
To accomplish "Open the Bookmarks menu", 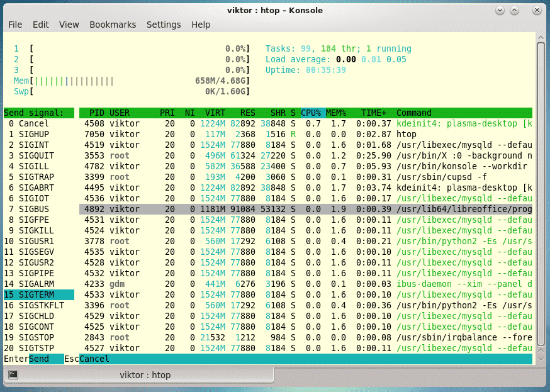I will pyautogui.click(x=113, y=25).
